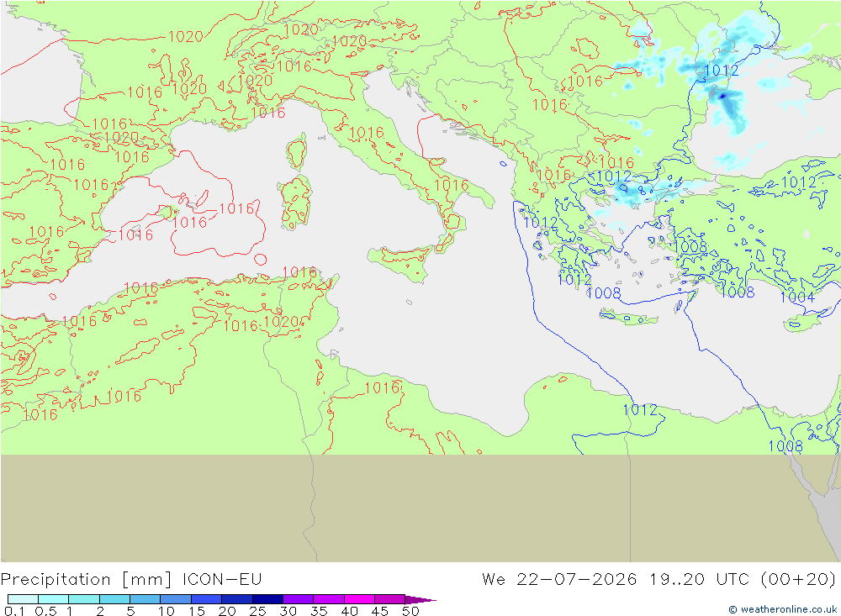Image resolution: width=841 pixels, height=616 pixels.
Task: Click the '1012' label over northern Turkey
Action: tap(799, 182)
